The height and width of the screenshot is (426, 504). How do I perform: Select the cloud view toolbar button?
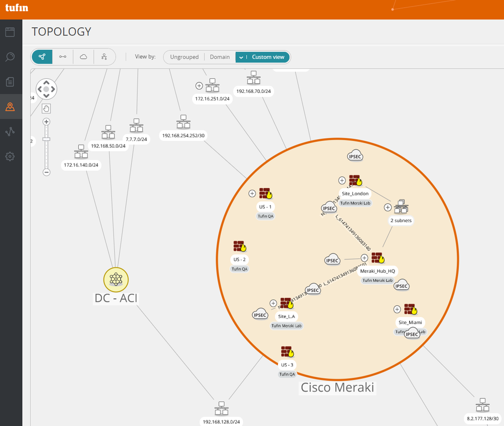pos(83,57)
